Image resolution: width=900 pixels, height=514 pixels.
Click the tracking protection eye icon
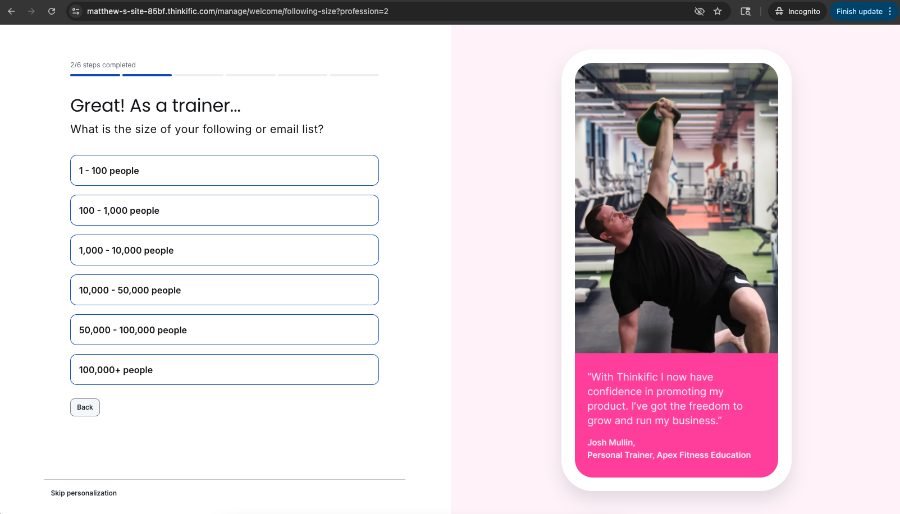click(699, 11)
